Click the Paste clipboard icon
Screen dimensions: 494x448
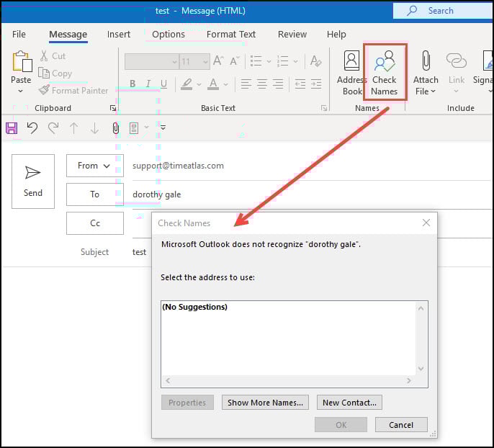tap(22, 61)
